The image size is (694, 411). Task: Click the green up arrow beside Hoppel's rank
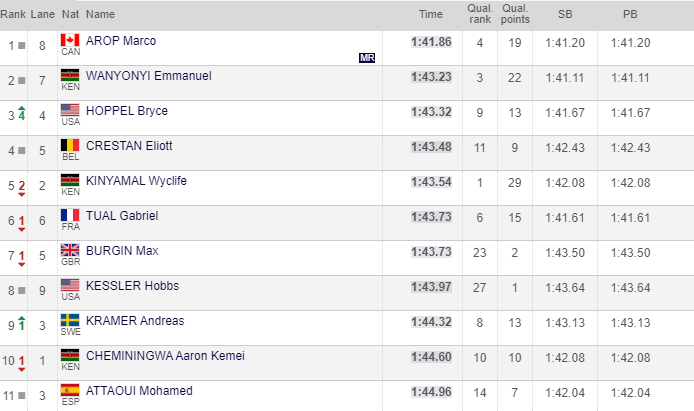(21, 115)
